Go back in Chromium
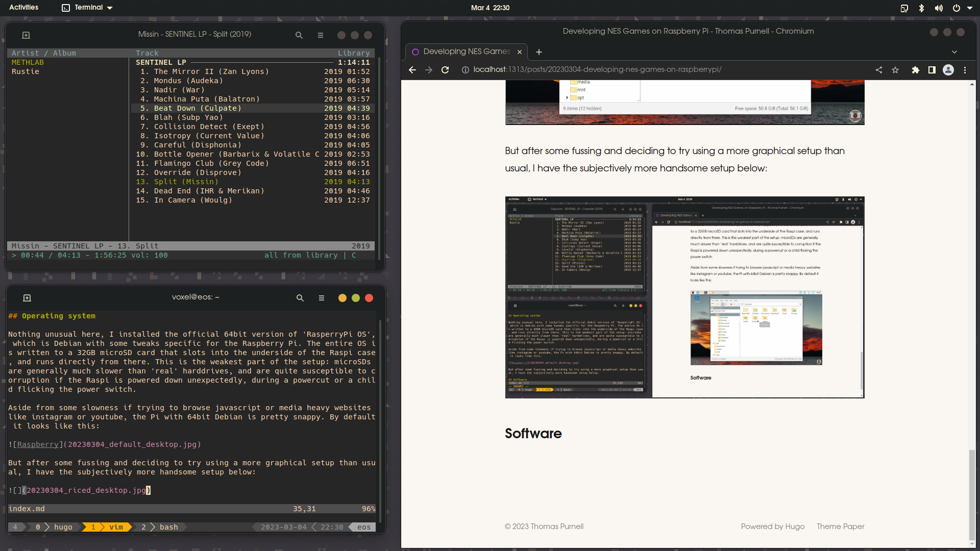 412,70
